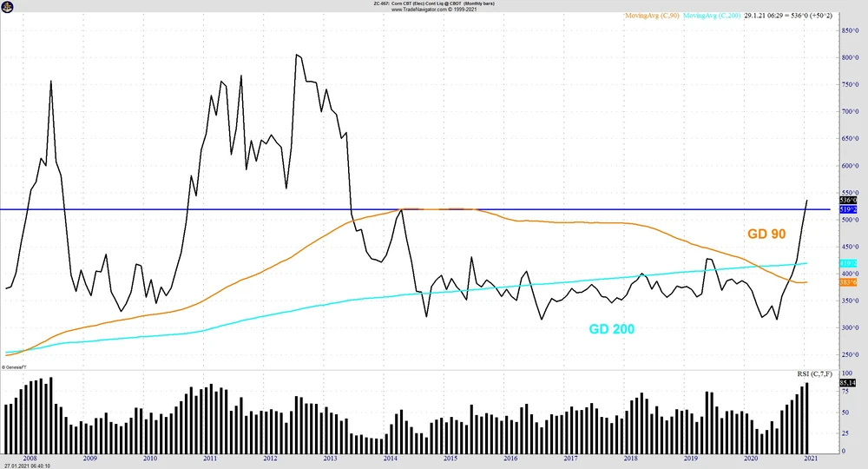
Task: Click the RSI (C,7,F) indicator label
Action: coord(815,373)
